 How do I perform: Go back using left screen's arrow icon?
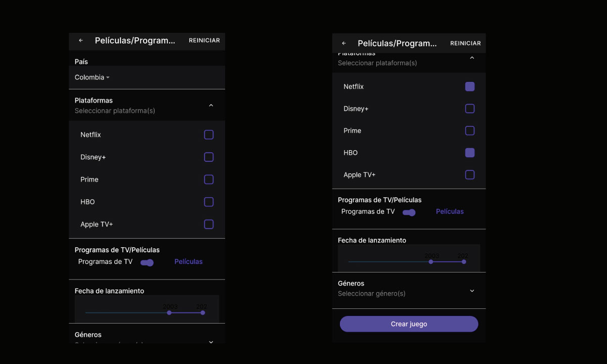(81, 40)
